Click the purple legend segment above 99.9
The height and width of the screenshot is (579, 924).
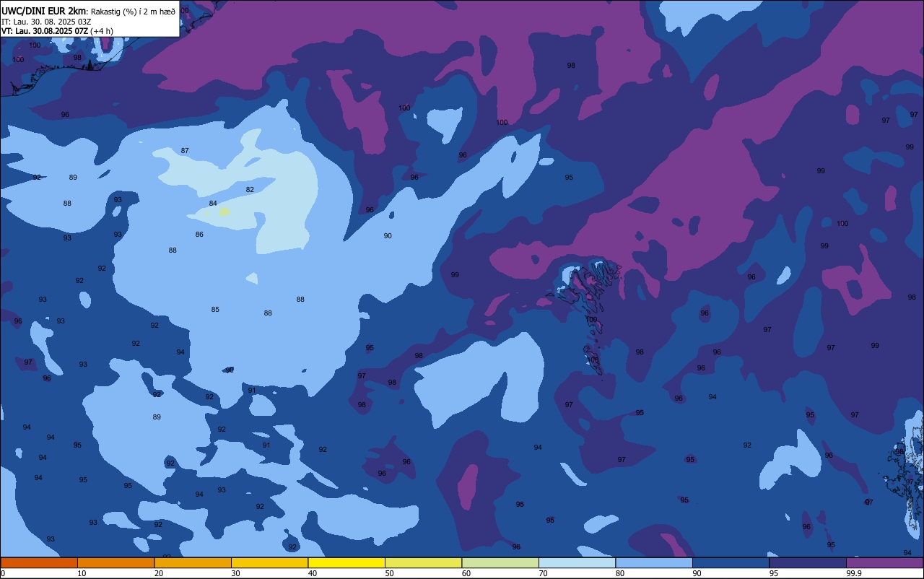click(x=885, y=562)
